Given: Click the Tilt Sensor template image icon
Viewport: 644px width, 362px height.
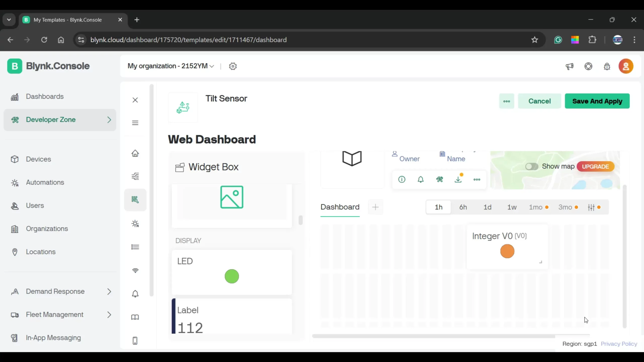Looking at the screenshot, I should [183, 108].
